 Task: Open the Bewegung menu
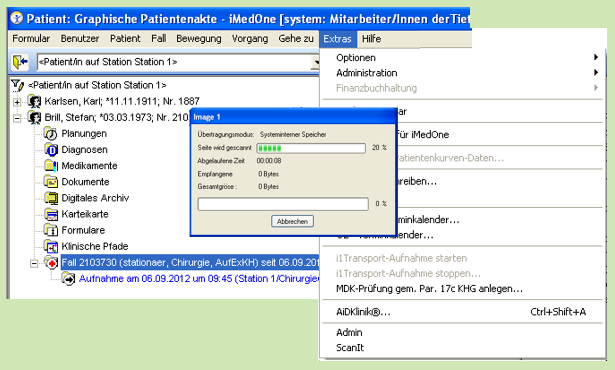tap(198, 38)
